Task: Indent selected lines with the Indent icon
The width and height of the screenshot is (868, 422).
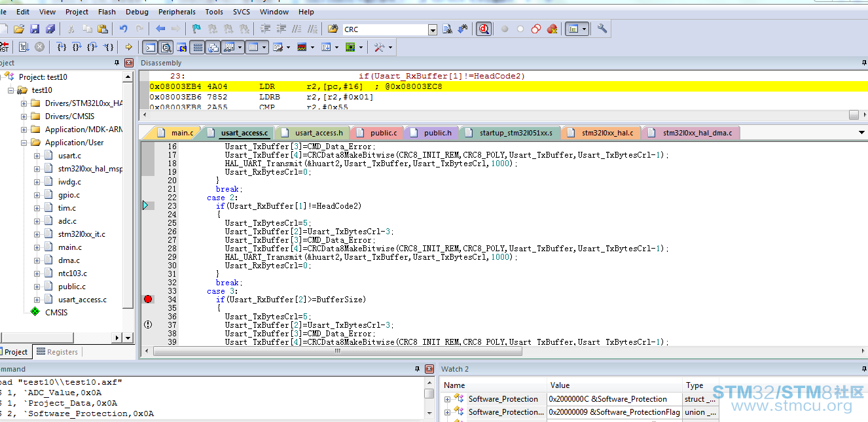Action: [265, 29]
